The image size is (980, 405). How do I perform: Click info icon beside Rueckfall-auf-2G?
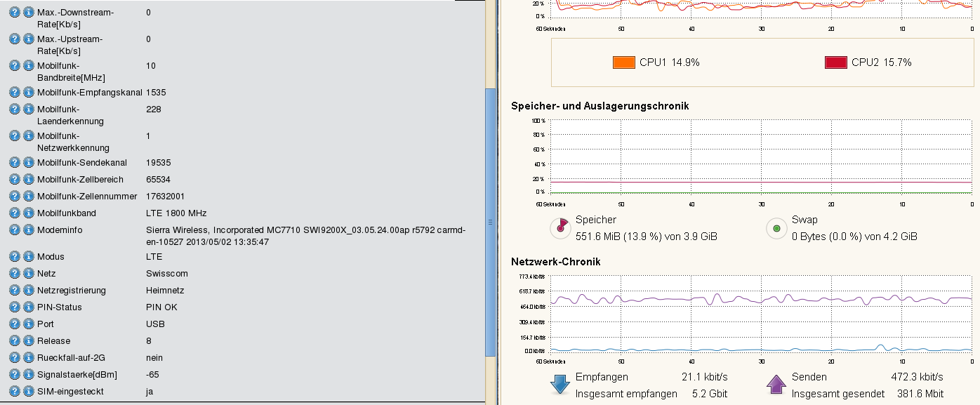[28, 357]
